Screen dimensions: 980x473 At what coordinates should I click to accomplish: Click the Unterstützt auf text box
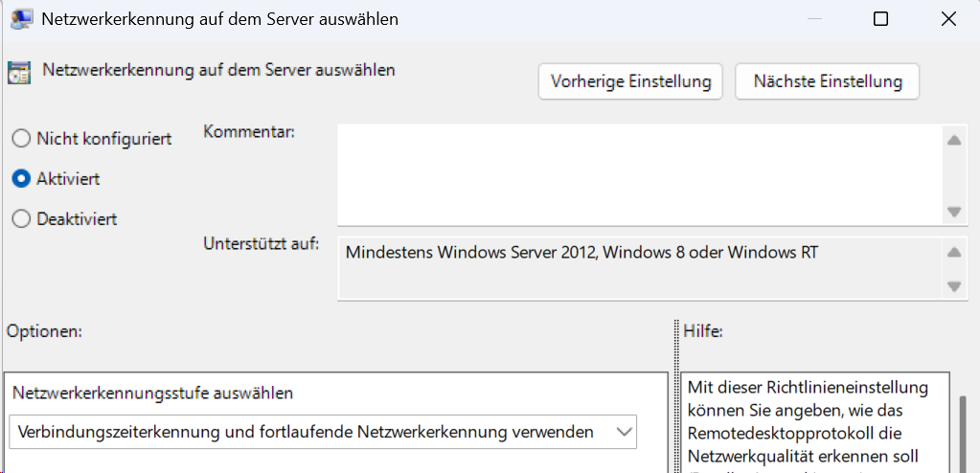tap(638, 268)
